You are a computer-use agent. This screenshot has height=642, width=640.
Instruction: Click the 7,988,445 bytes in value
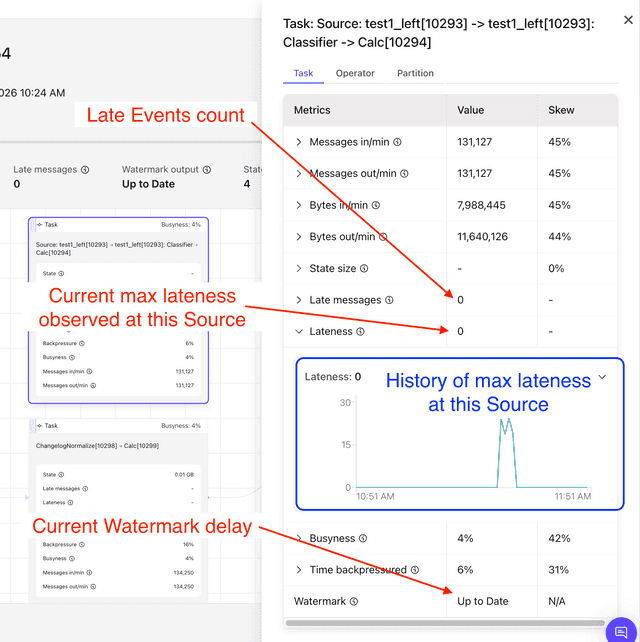[481, 205]
